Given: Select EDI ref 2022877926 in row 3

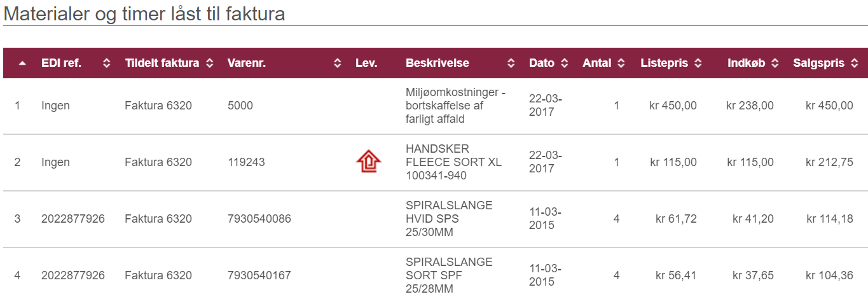Looking at the screenshot, I should 73,219.
